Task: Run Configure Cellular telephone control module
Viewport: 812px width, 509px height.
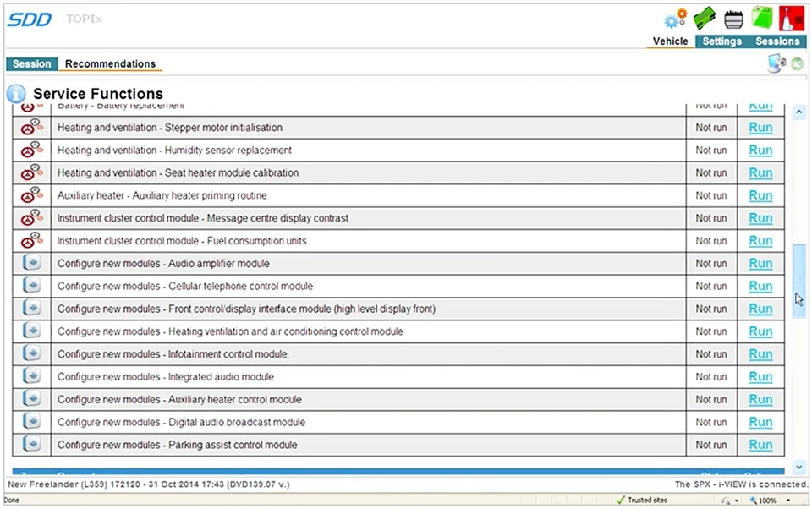Action: pos(760,287)
